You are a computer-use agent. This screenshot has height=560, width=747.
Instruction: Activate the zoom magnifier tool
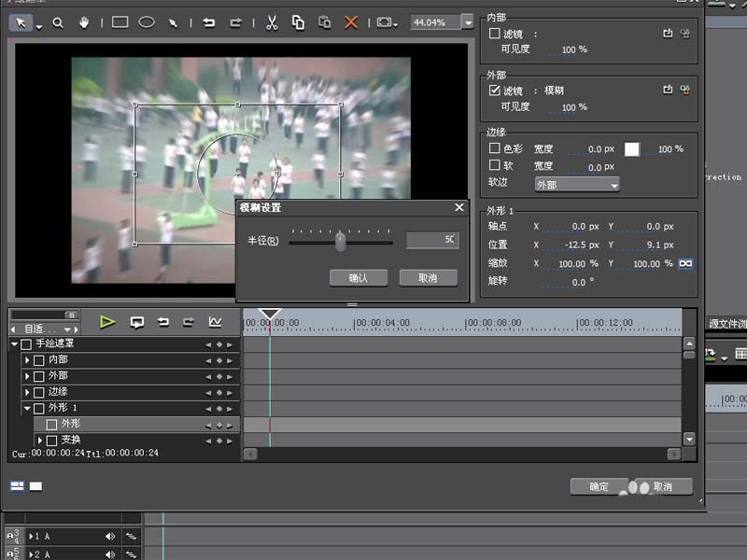[x=58, y=22]
